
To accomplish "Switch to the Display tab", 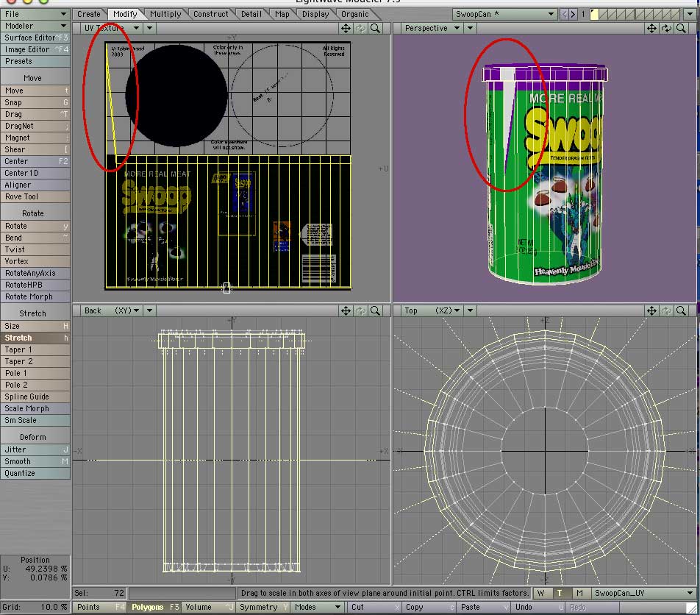I will coord(315,14).
